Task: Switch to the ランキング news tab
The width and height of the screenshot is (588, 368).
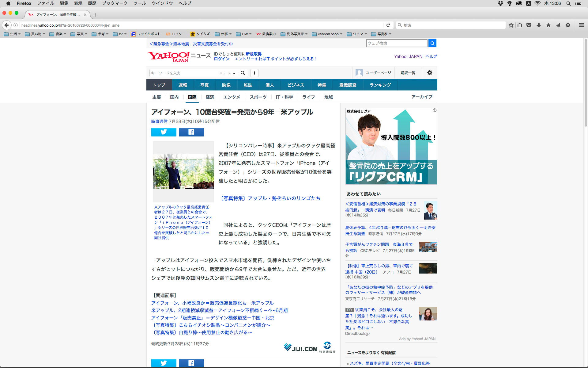Action: (380, 85)
